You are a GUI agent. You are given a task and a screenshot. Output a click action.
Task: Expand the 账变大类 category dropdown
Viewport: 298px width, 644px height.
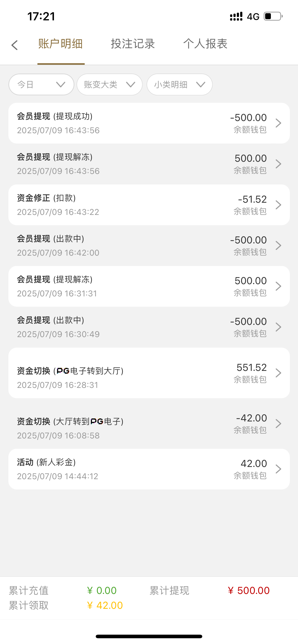tap(109, 85)
